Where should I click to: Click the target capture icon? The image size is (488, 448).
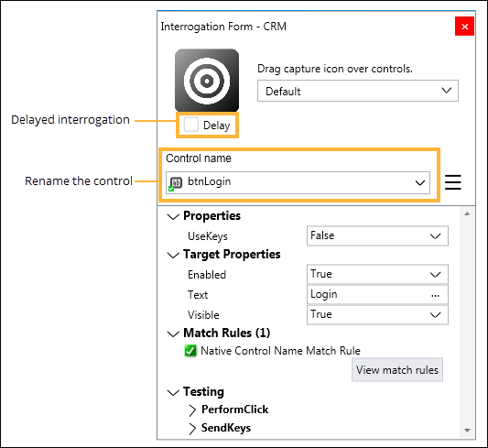pos(207,81)
